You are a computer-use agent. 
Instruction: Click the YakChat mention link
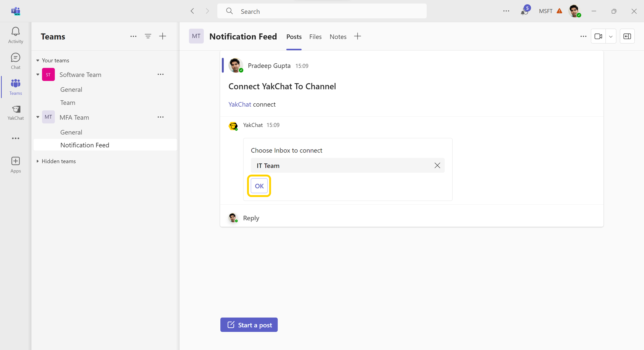[240, 104]
